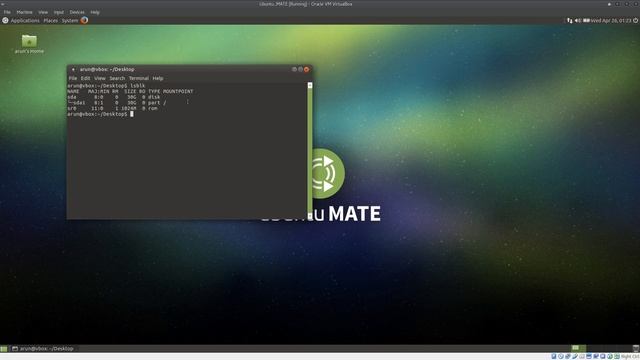Click the terminal scrollbar up arrow
The height and width of the screenshot is (360, 640).
310,85
